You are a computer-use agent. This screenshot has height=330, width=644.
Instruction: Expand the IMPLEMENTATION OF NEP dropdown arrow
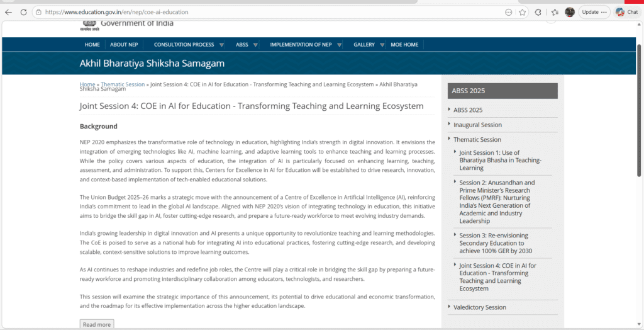(x=339, y=45)
